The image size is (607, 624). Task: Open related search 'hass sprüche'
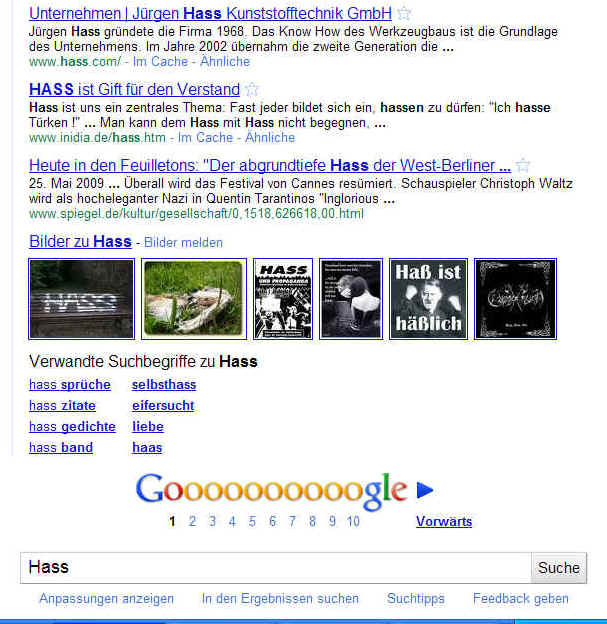point(70,385)
